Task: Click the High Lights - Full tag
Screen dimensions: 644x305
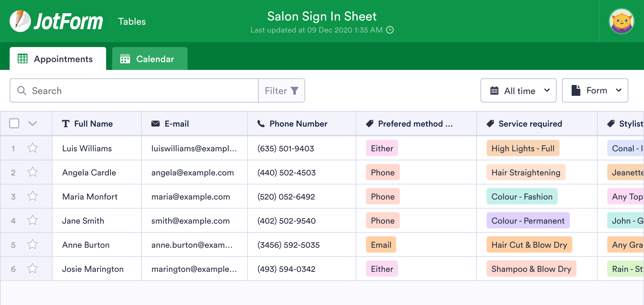Action: click(x=522, y=148)
